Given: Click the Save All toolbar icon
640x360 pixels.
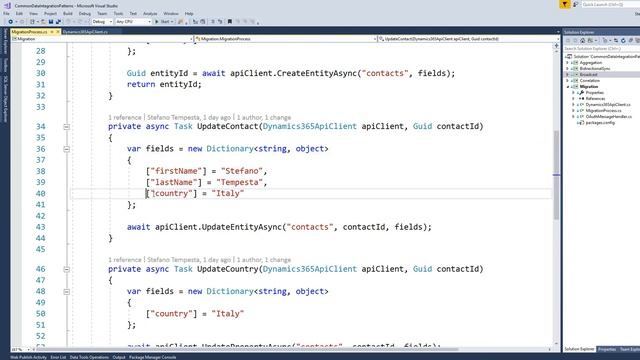Looking at the screenshot, I should pos(58,22).
